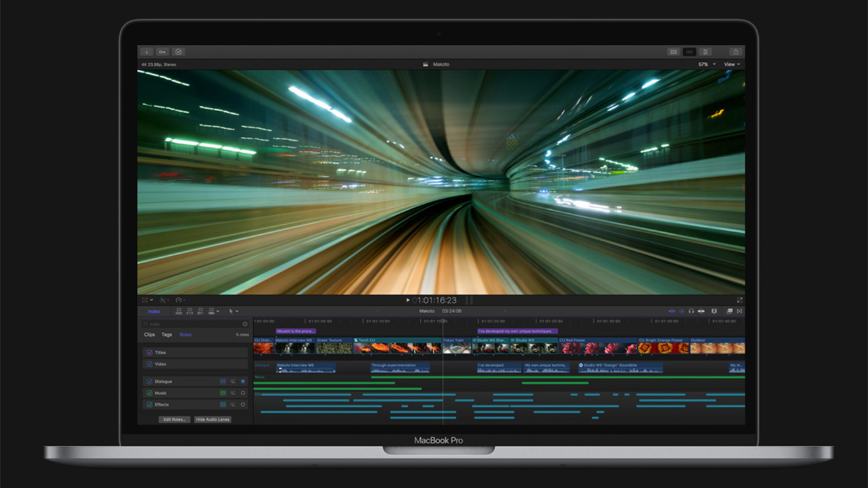Click the Edit Roles button
The width and height of the screenshot is (868, 488).
point(174,419)
